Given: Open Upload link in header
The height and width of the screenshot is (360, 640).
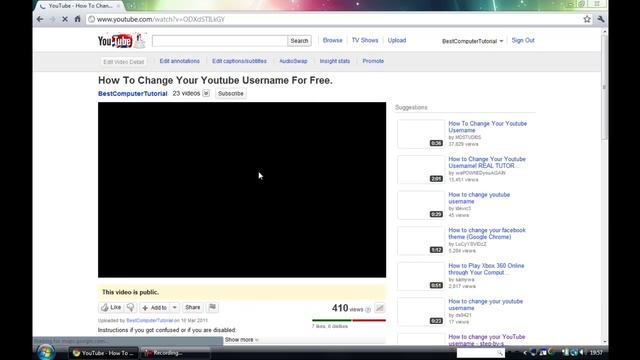Looking at the screenshot, I should point(397,40).
